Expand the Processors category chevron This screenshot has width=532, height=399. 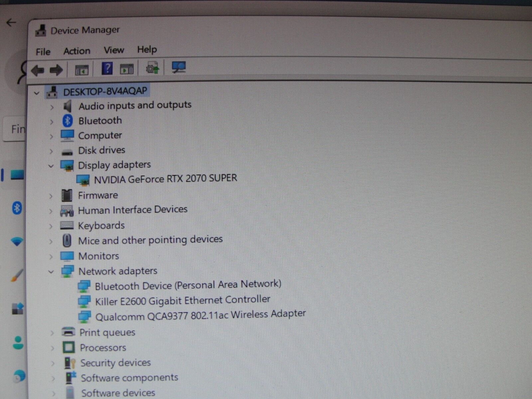[52, 348]
